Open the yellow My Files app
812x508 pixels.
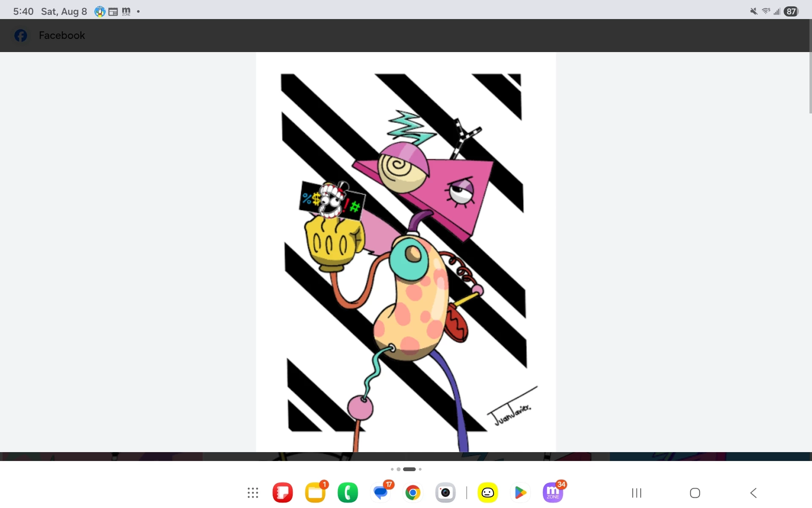click(315, 493)
